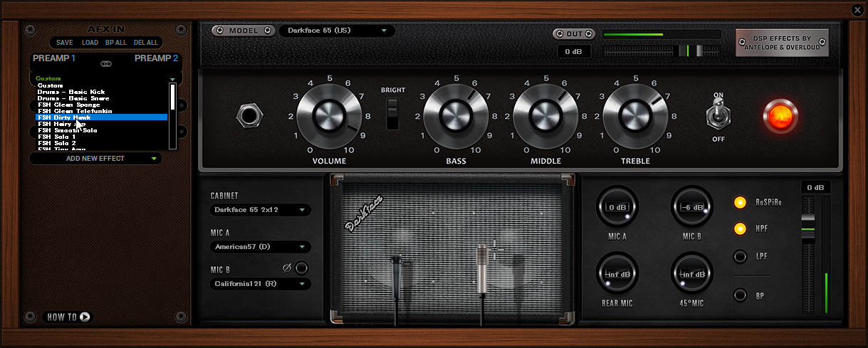Click the LOAD preset button
Viewport: 868px width, 348px height.
(90, 43)
